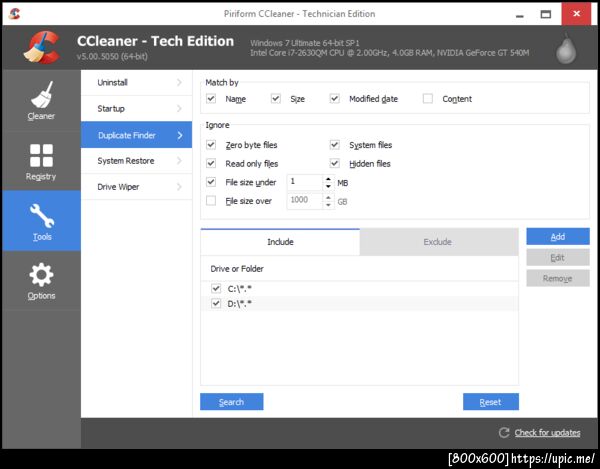
Task: Expand the Startup chevron
Action: (x=179, y=109)
